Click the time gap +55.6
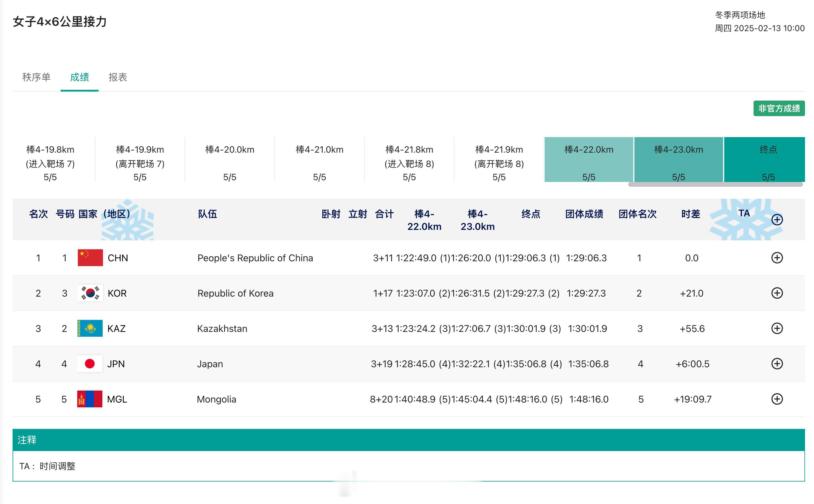This screenshot has width=814, height=504. pos(692,329)
